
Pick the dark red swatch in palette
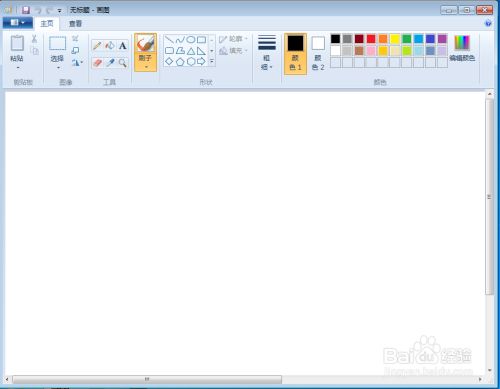[x=359, y=39]
